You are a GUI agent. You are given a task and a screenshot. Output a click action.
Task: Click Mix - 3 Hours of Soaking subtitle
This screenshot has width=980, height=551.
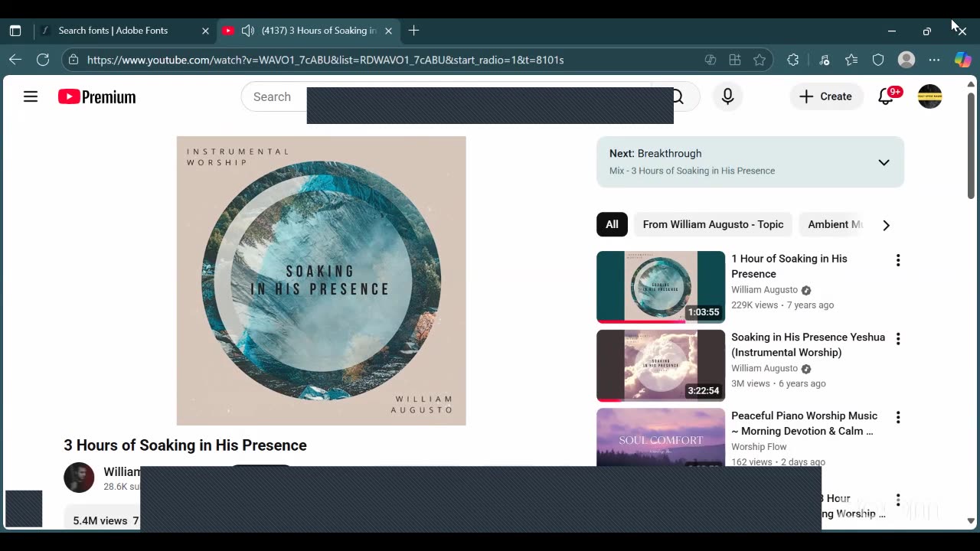(x=692, y=171)
